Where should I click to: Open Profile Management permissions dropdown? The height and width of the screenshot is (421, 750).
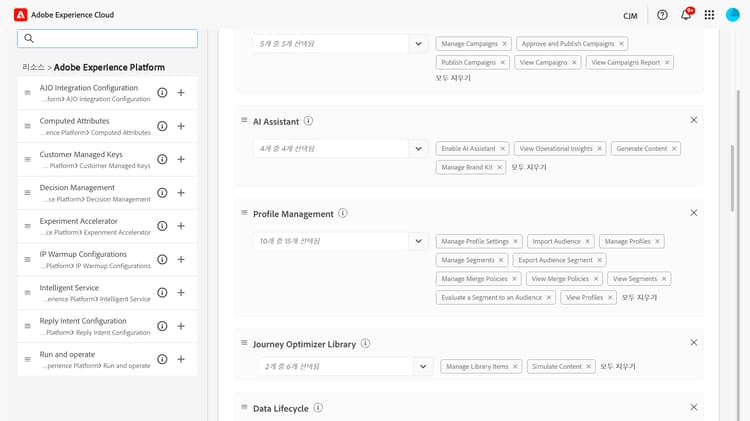[419, 241]
